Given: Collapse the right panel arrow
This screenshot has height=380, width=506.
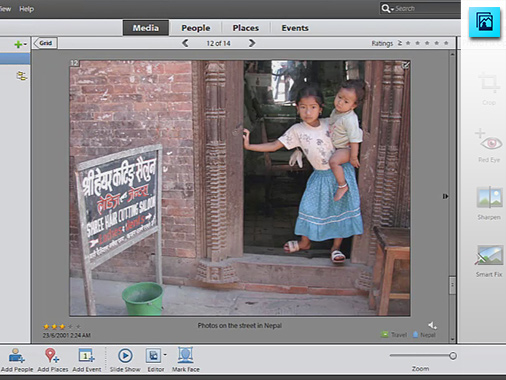Looking at the screenshot, I should coord(445,196).
